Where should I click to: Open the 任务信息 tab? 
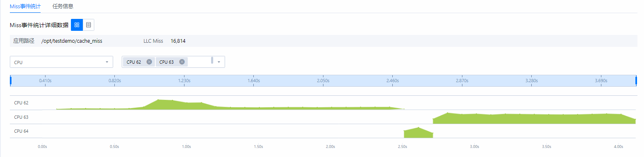(63, 6)
